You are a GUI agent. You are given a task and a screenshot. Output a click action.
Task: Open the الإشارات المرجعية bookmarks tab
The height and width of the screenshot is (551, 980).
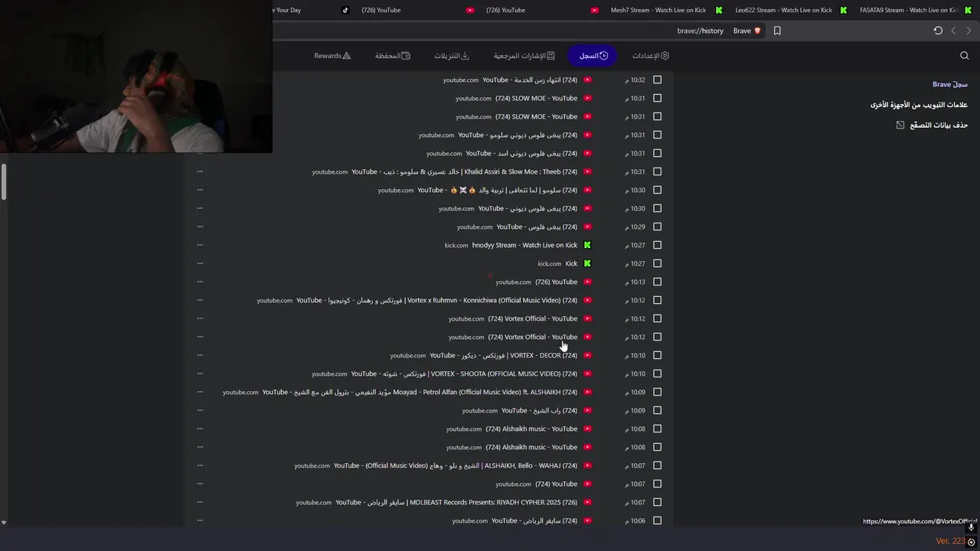[524, 56]
